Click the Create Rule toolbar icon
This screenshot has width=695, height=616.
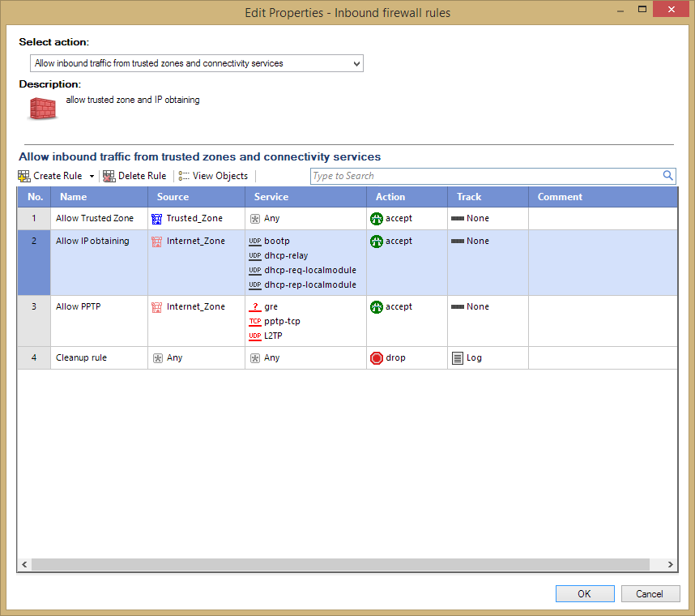click(24, 176)
